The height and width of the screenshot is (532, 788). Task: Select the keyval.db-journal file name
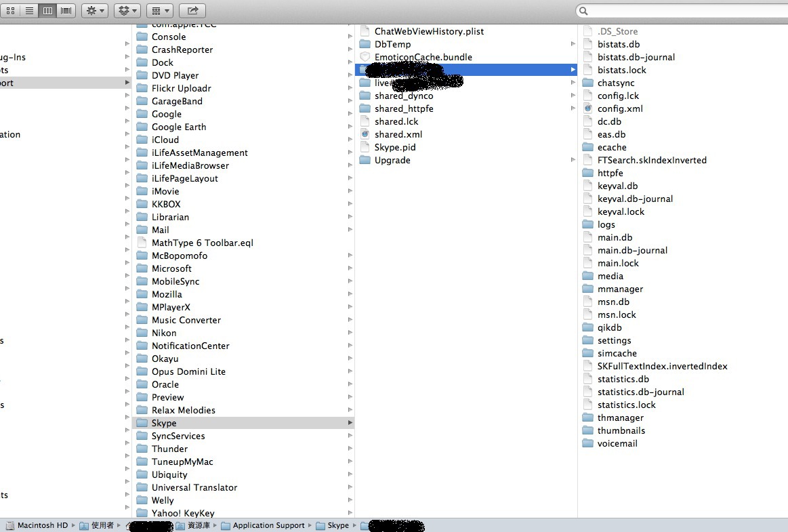(636, 199)
